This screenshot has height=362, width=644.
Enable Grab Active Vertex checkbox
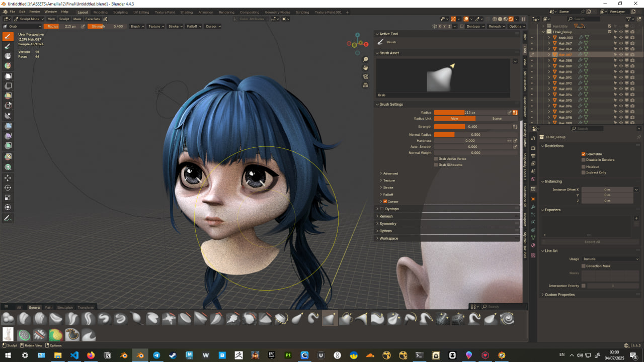[x=436, y=159]
